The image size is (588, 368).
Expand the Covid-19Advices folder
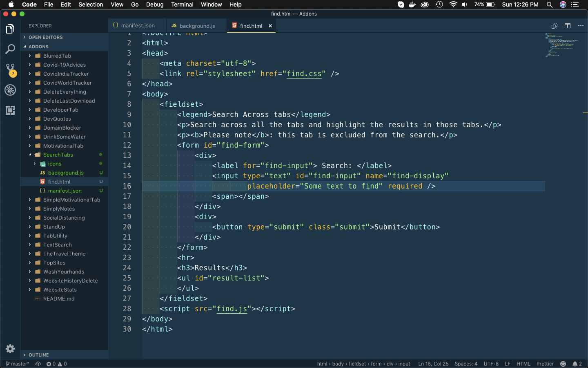64,65
